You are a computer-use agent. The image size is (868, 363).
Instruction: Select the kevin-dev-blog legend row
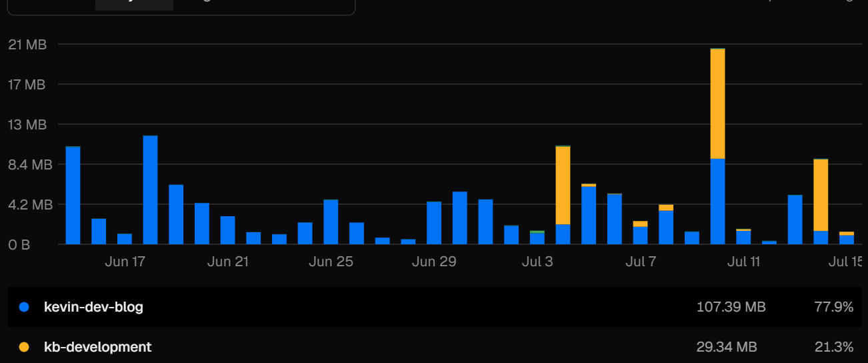point(434,307)
